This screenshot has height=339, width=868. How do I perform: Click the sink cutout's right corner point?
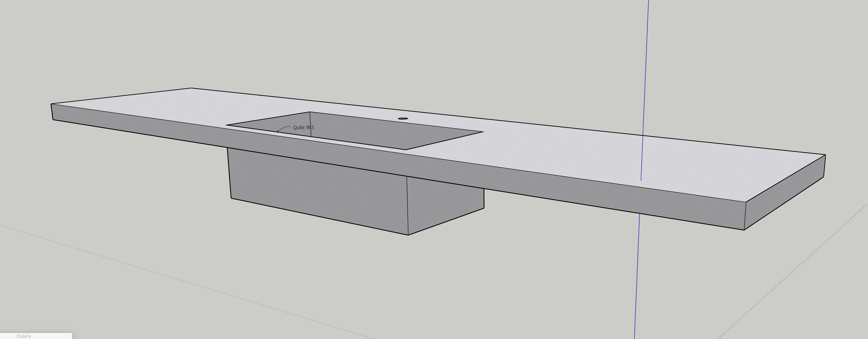483,132
